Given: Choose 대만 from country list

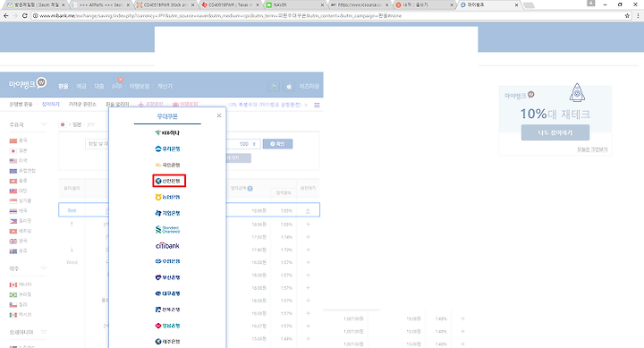Looking at the screenshot, I should click(18, 191).
